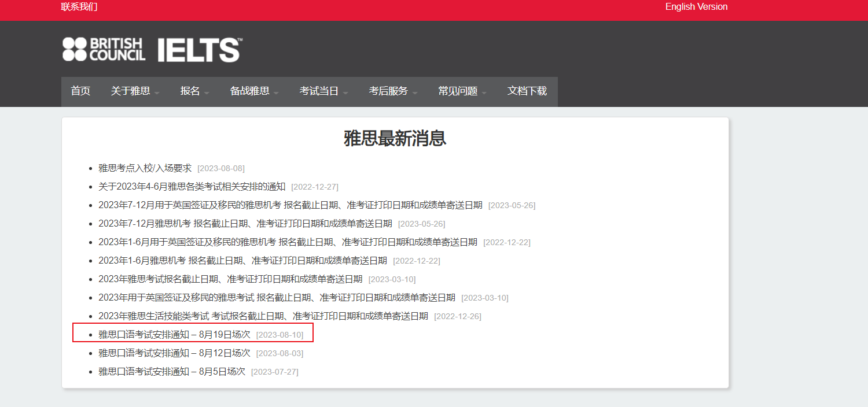This screenshot has height=407, width=868.
Task: Open 雅思口语考试安排通知 8月12日场次
Action: point(174,353)
